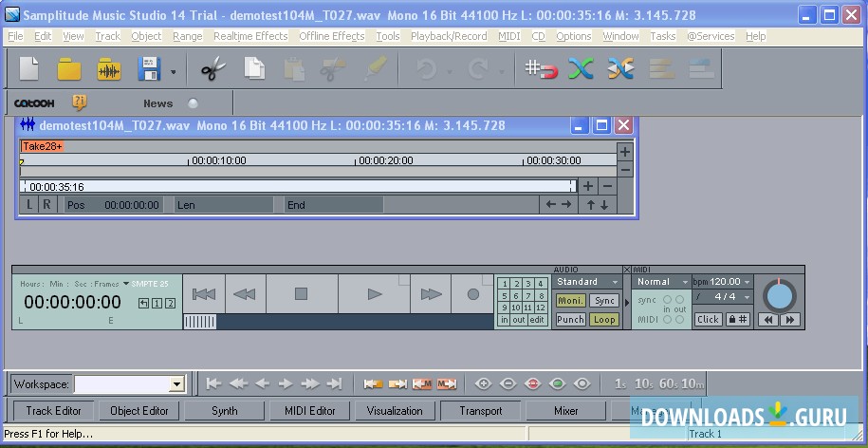
Task: Open the save button dropdown arrow
Action: (x=174, y=71)
